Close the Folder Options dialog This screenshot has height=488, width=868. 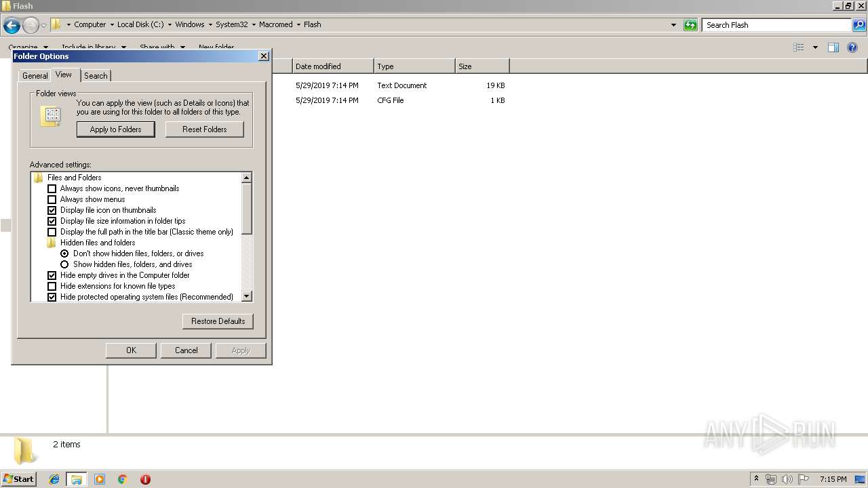pyautogui.click(x=264, y=56)
